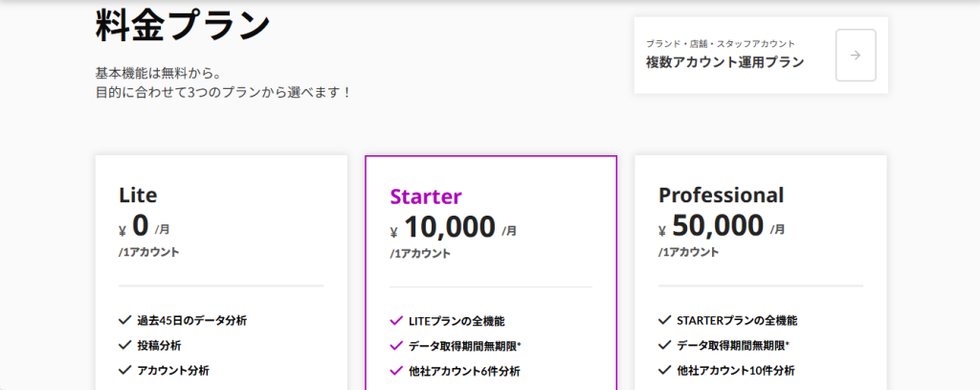This screenshot has height=390, width=980.
Task: Click the checkmark beside 他社アカウント10件分析
Action: point(665,370)
